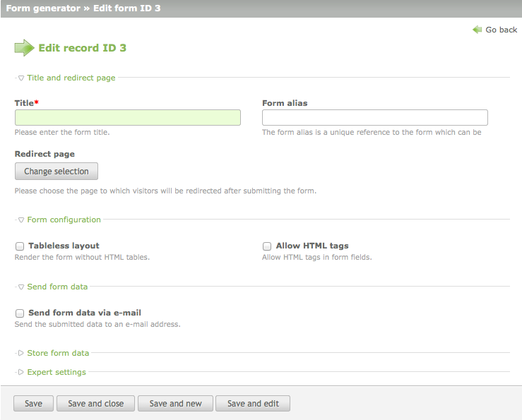Expand the Expert settings section

click(21, 372)
